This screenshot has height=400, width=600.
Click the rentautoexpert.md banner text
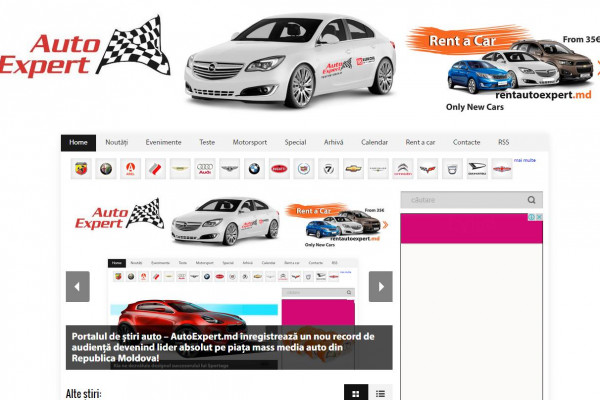(x=543, y=95)
